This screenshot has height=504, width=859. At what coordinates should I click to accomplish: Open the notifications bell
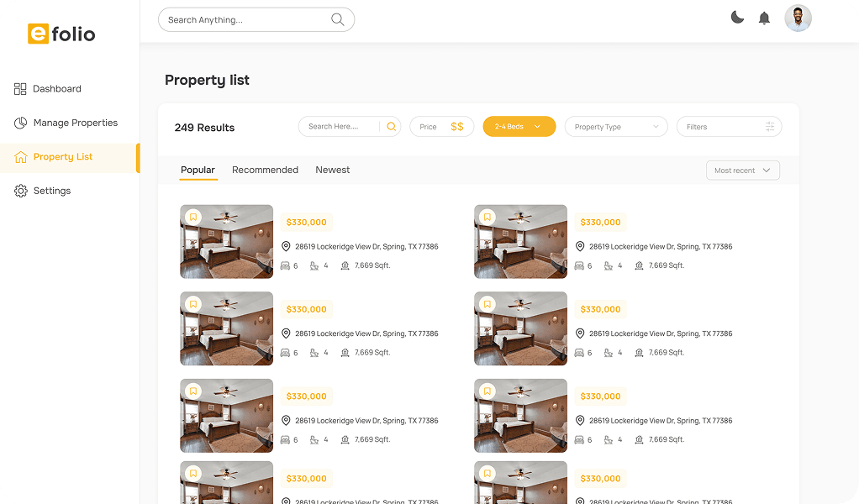(x=764, y=18)
